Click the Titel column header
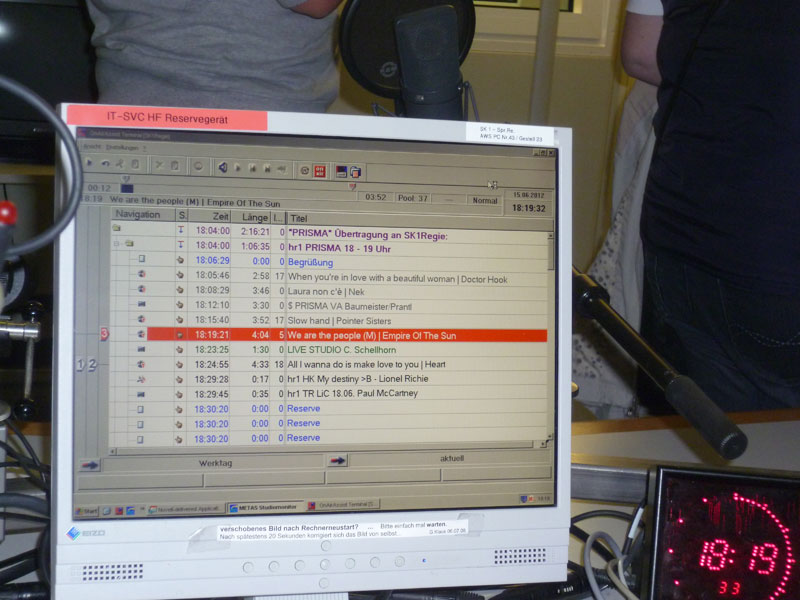Screen dimensions: 800x600 click(420, 220)
